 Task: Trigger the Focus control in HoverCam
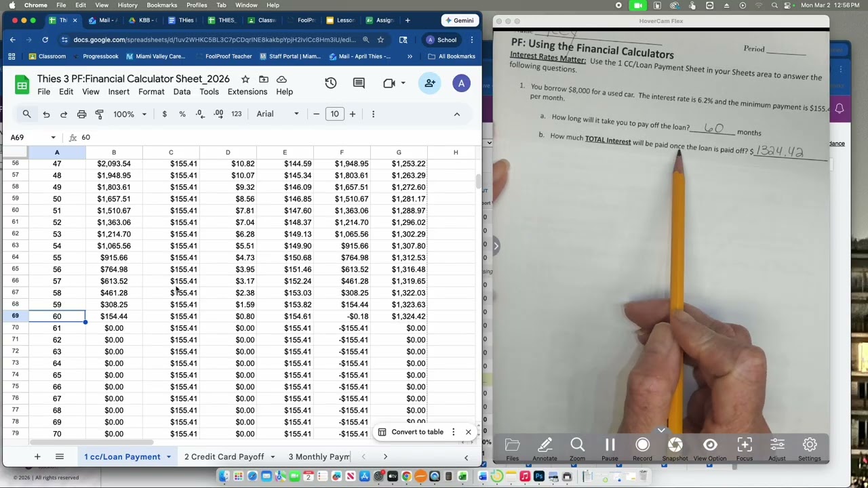[x=745, y=449]
